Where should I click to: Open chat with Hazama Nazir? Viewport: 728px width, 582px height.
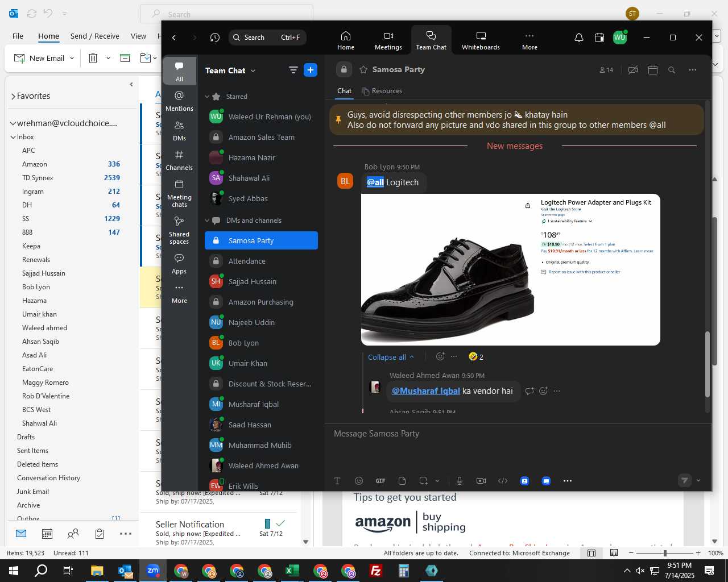(261, 157)
